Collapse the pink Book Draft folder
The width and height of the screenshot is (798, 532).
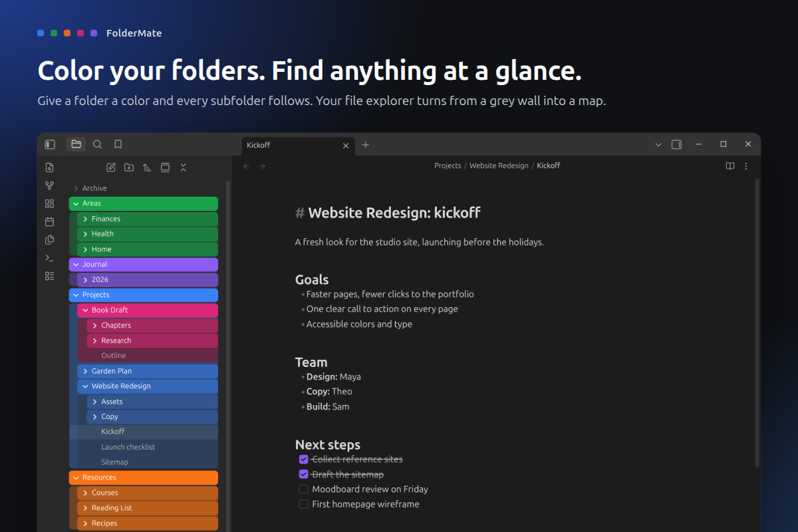click(148, 310)
